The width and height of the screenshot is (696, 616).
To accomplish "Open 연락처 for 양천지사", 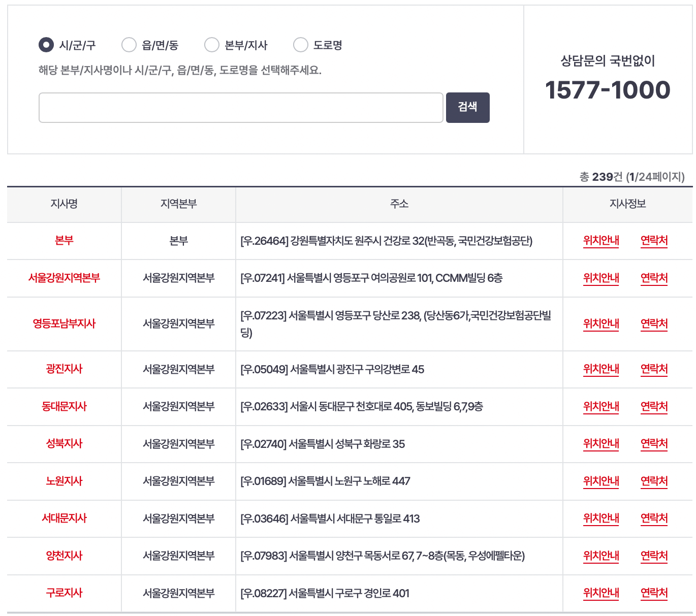I will point(654,556).
